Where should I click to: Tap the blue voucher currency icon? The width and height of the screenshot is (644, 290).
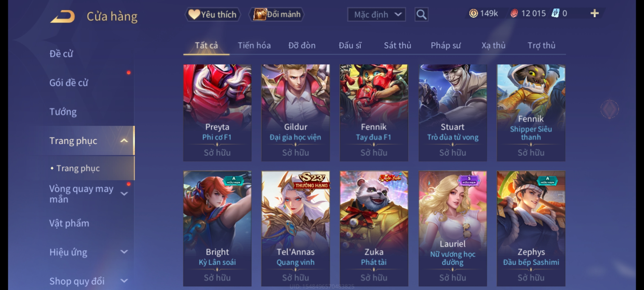pos(555,13)
